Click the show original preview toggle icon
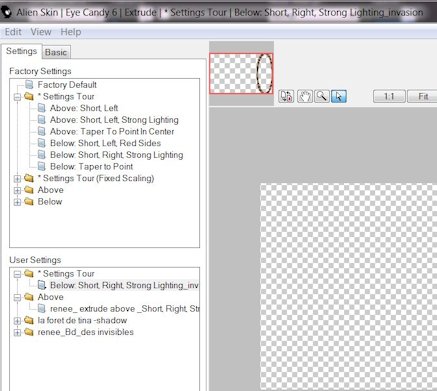Image resolution: width=437 pixels, height=391 pixels. click(286, 96)
